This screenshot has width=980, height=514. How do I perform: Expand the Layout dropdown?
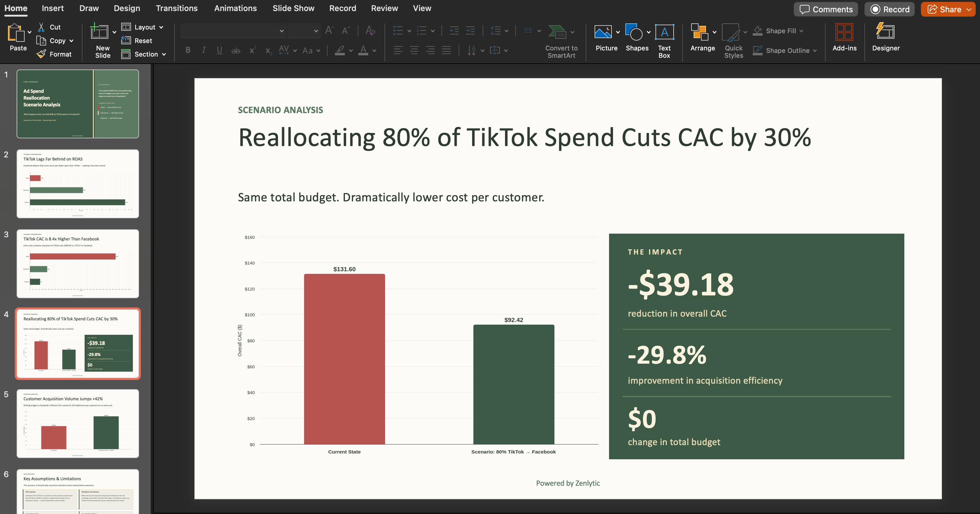click(x=161, y=27)
